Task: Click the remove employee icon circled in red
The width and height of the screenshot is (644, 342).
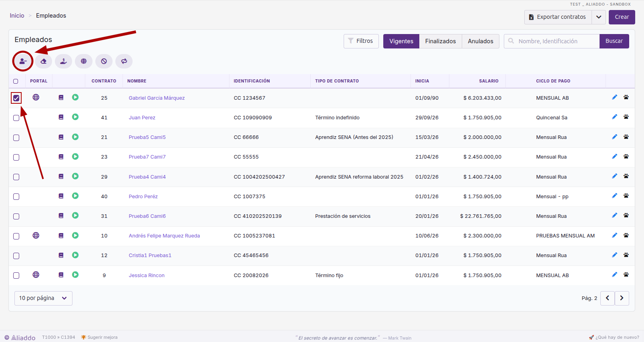Action: coord(23,61)
